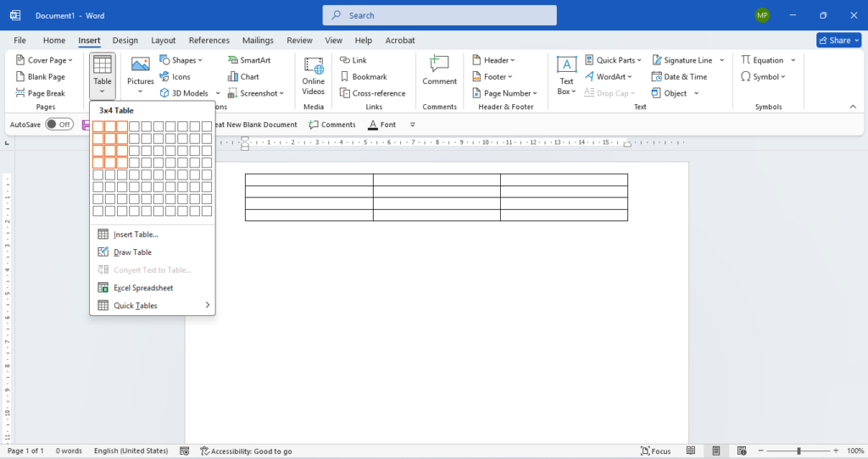Viewport: 868px width, 459px height.
Task: Add a Bookmark
Action: (x=363, y=77)
